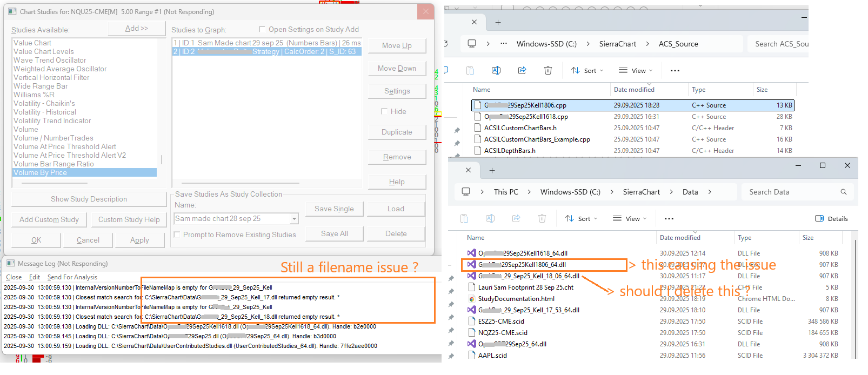The image size is (868, 375).
Task: Add new tab in Data Explorer window
Action: point(492,170)
